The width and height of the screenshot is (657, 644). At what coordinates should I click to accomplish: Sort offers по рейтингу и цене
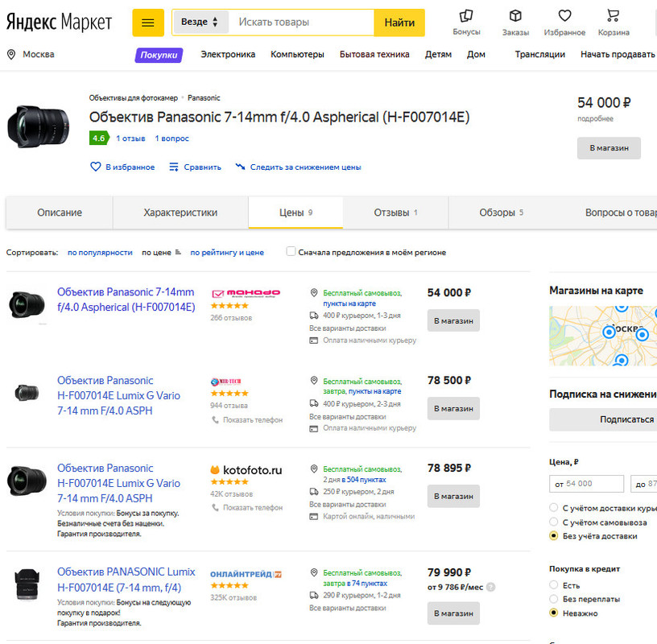[227, 253]
